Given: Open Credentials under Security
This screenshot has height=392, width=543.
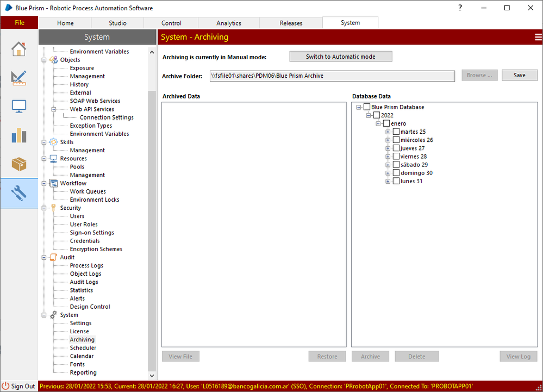Looking at the screenshot, I should coord(85,241).
